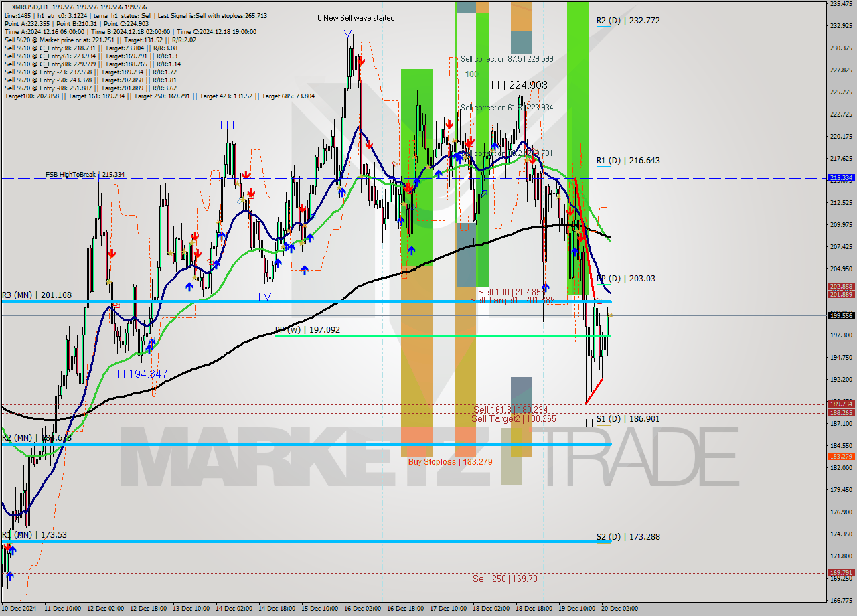Click the 194.750 price scale value
Image resolution: width=857 pixels, height=616 pixels.
pos(841,358)
